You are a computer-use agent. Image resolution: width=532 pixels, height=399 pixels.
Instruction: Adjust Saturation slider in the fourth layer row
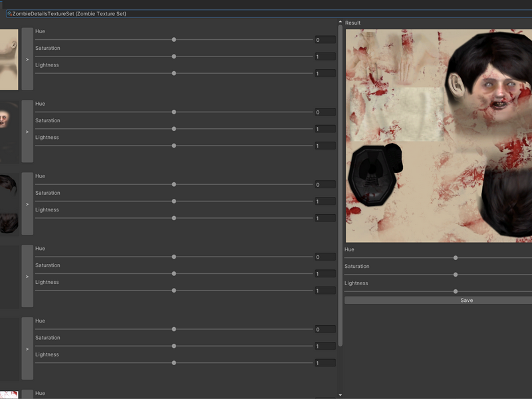coord(174,273)
